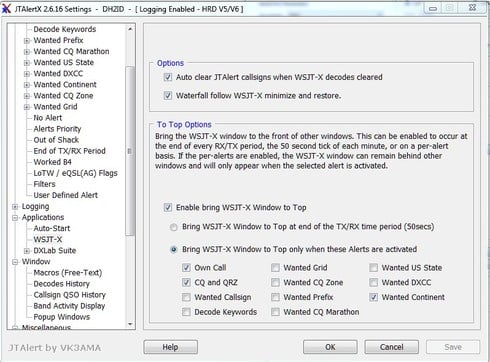Open Alerts Priority settings
This screenshot has height=362, width=490.
57,129
